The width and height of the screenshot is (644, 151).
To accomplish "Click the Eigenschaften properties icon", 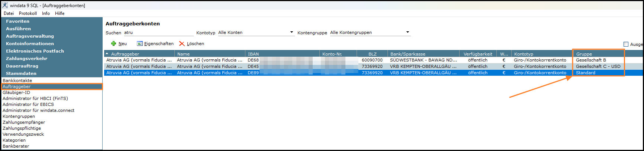I will coord(140,44).
